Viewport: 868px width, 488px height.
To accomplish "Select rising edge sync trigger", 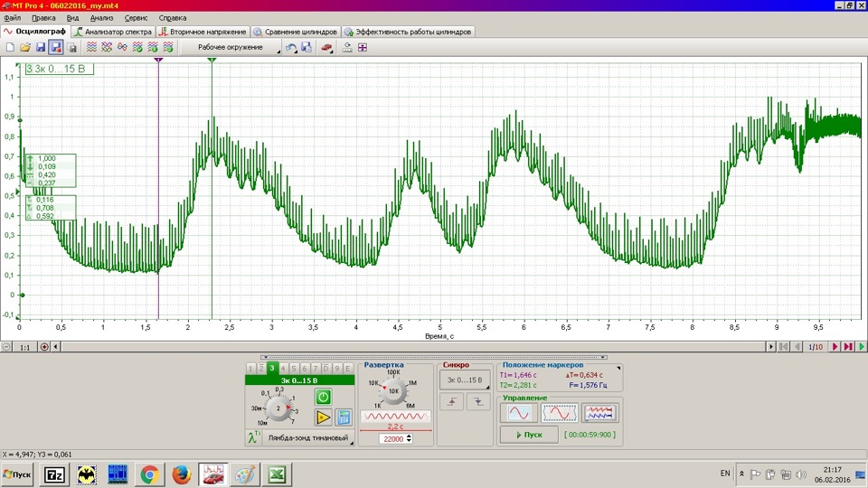I will point(452,401).
